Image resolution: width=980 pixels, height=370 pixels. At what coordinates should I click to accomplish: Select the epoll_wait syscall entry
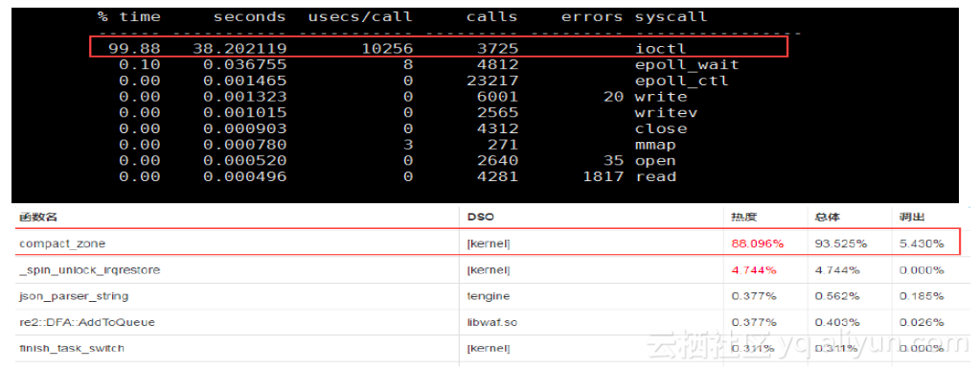687,64
